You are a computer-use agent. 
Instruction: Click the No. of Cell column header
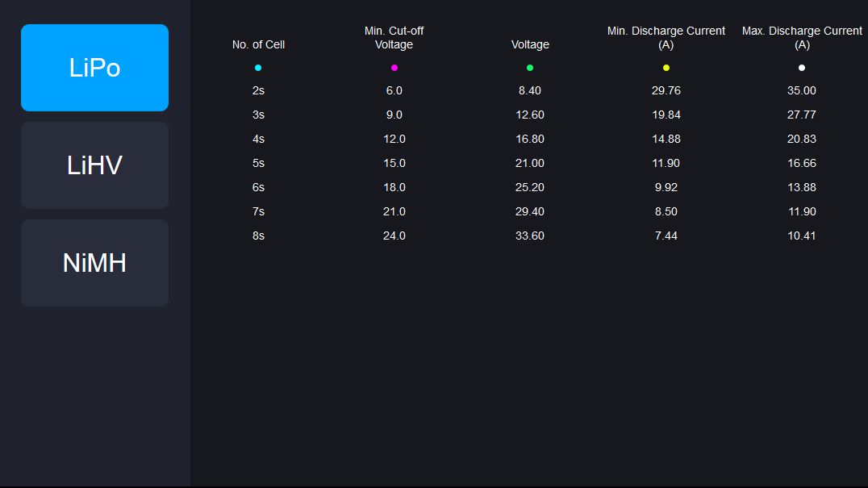click(258, 44)
